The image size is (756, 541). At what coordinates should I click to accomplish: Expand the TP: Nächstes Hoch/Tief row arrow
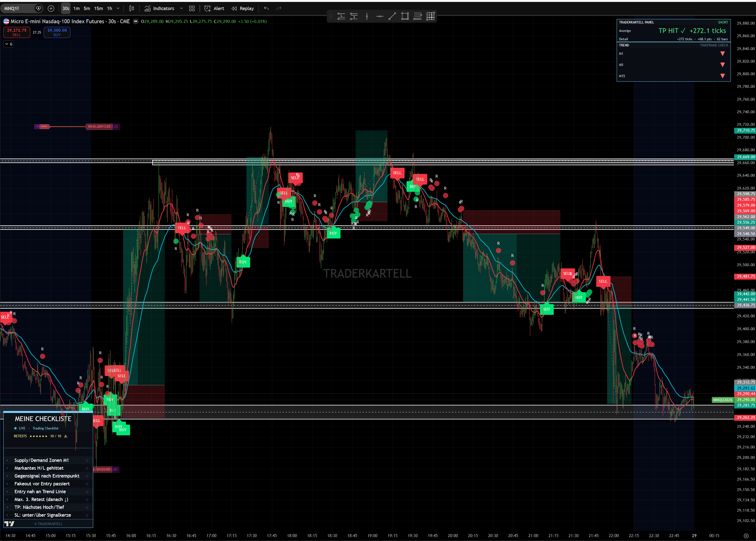(x=7, y=507)
